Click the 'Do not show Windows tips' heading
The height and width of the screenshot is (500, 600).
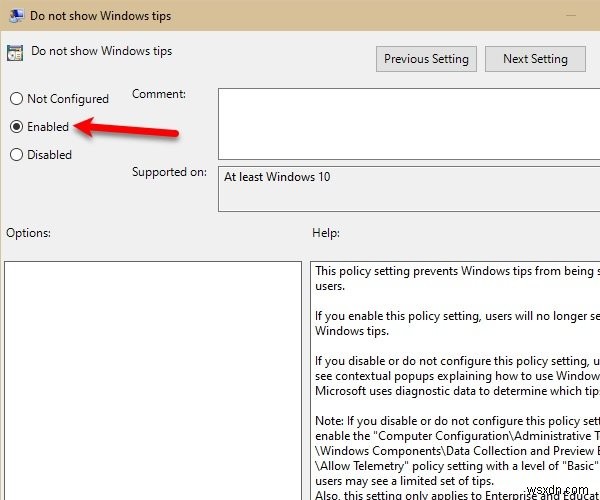click(101, 51)
